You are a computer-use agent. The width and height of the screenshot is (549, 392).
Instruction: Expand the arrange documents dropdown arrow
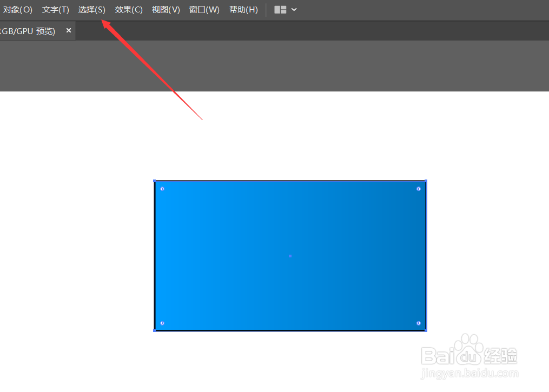294,9
